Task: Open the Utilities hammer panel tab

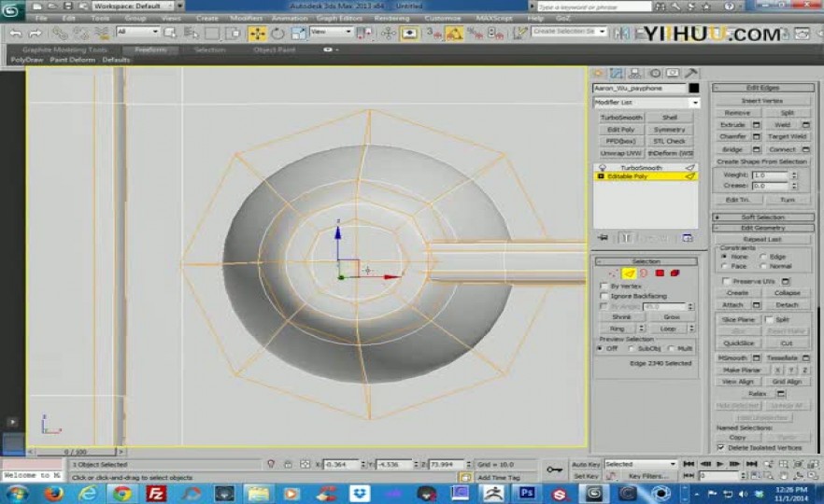Action: (x=691, y=73)
